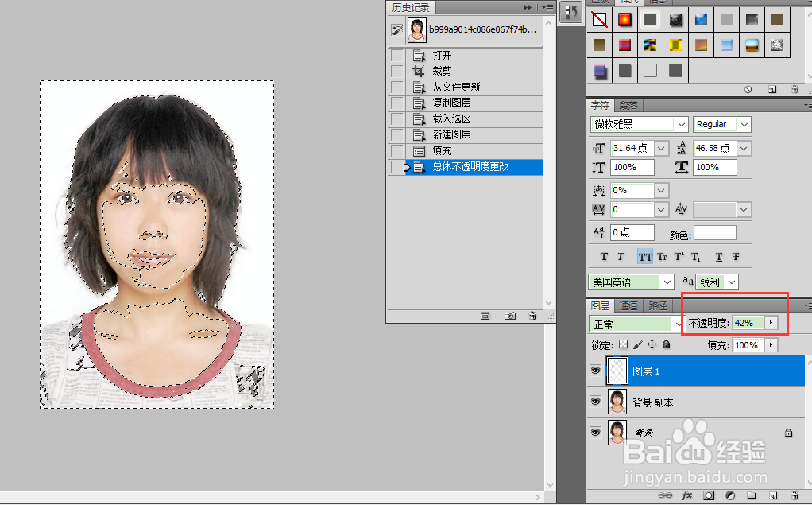Switch to the 路径 paths tab

point(658,306)
